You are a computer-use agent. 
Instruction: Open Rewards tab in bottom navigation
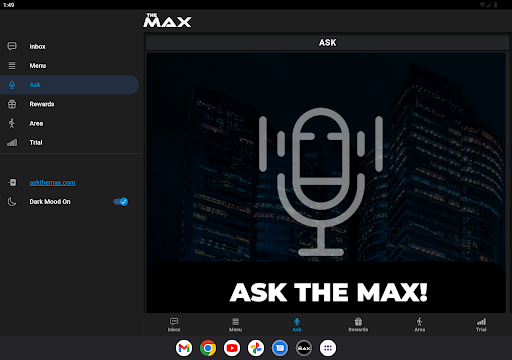click(358, 325)
